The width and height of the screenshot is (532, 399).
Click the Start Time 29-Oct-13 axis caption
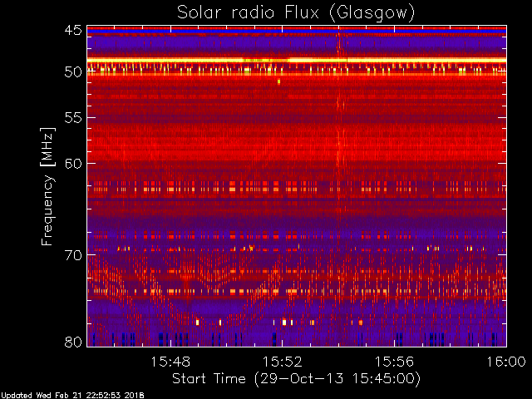(x=296, y=379)
